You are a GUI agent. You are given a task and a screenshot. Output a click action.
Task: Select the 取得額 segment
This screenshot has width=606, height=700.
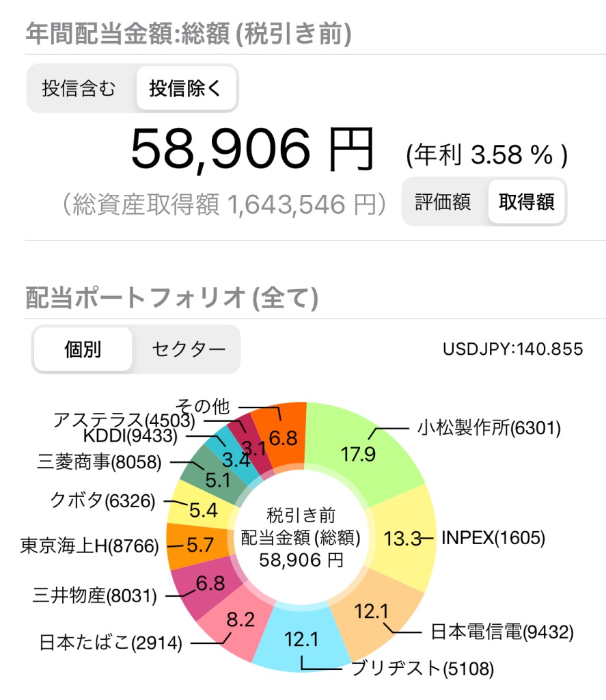[526, 202]
